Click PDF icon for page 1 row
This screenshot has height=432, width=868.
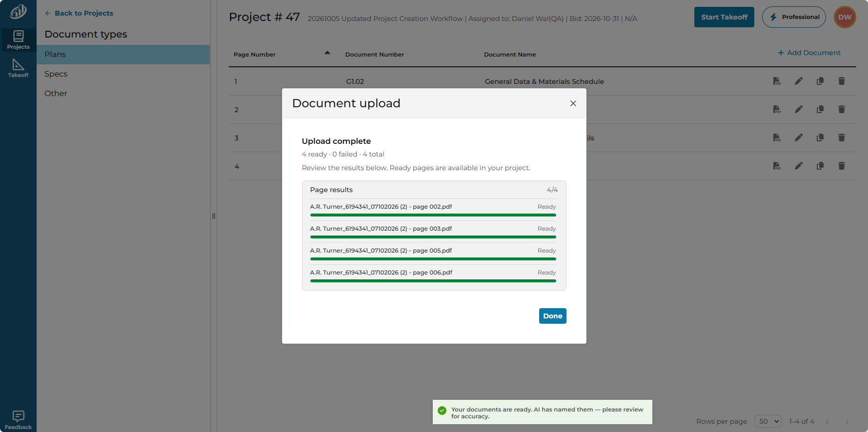[x=777, y=81]
